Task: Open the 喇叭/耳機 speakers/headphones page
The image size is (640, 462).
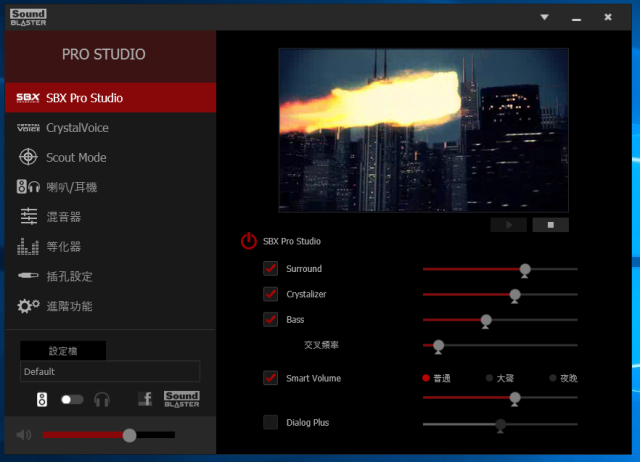Action: [x=110, y=187]
